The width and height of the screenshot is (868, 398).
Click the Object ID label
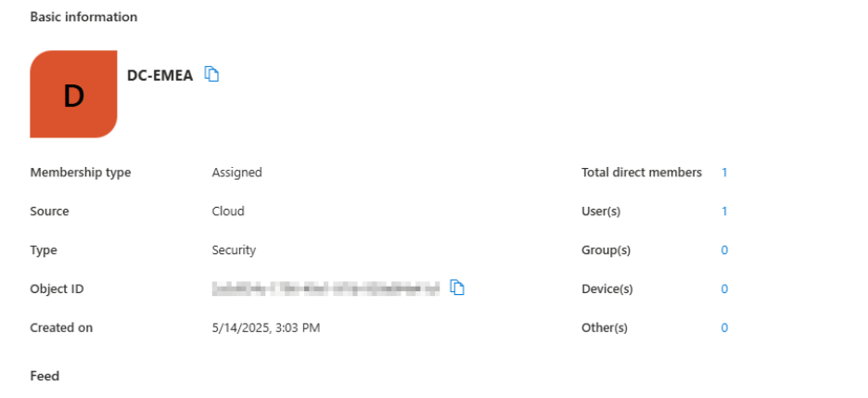(x=57, y=289)
